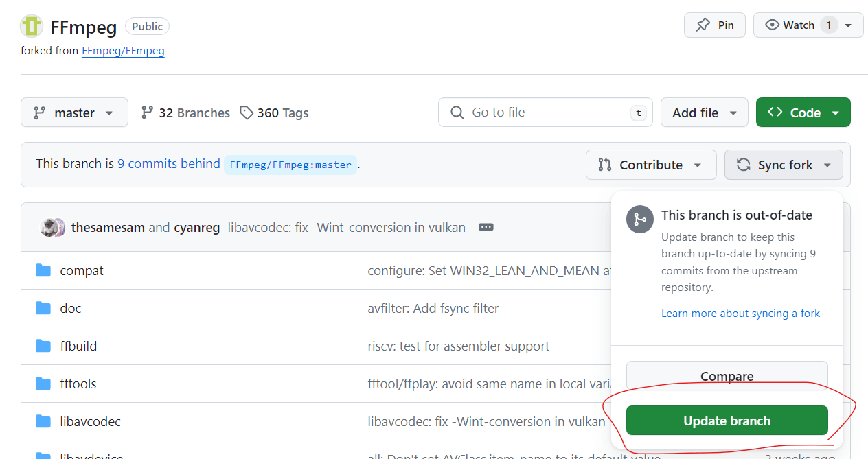Toggle the Sync fork dropdown
This screenshot has height=459, width=868.
coord(784,165)
